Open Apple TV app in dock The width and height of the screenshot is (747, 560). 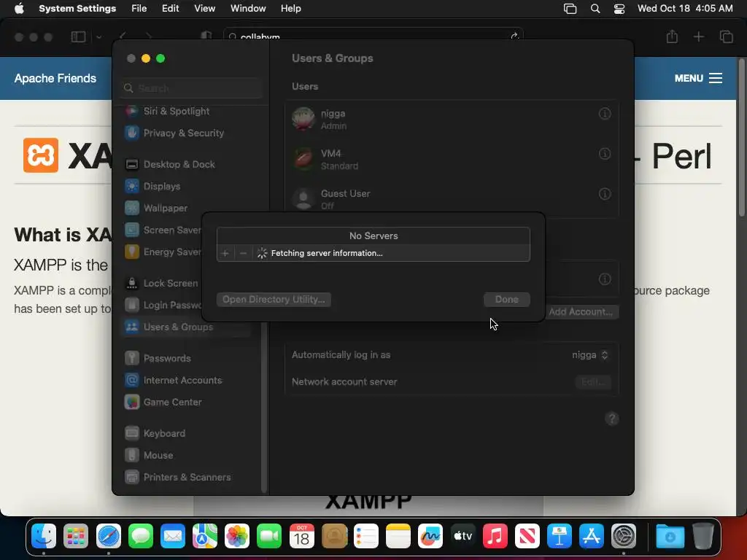pyautogui.click(x=462, y=536)
